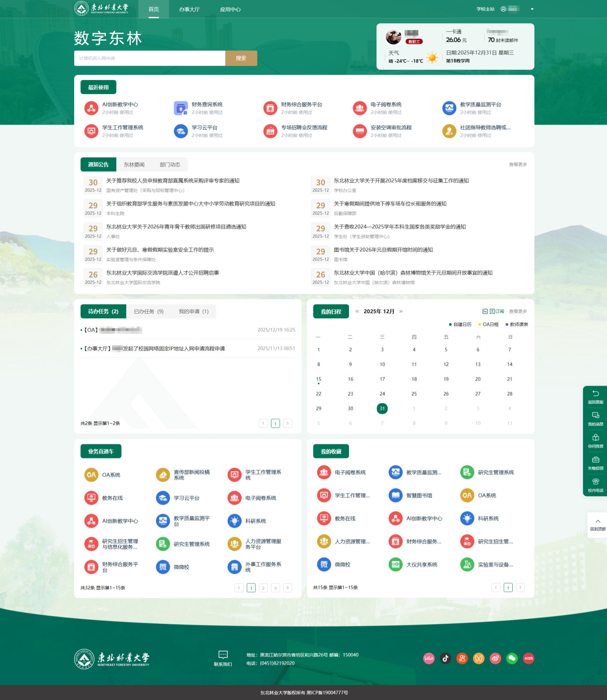The height and width of the screenshot is (700, 607).
Task: Open 查看更多 link in notices section
Action: (518, 165)
